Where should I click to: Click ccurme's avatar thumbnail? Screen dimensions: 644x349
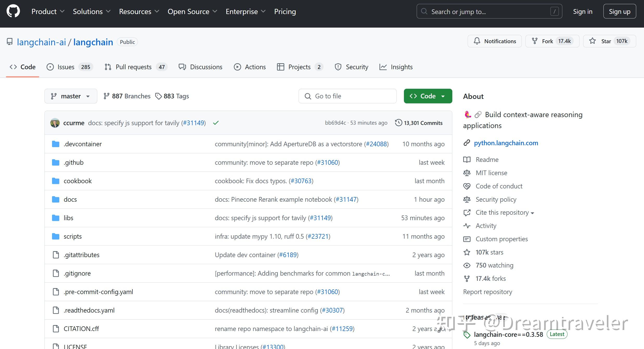point(55,123)
